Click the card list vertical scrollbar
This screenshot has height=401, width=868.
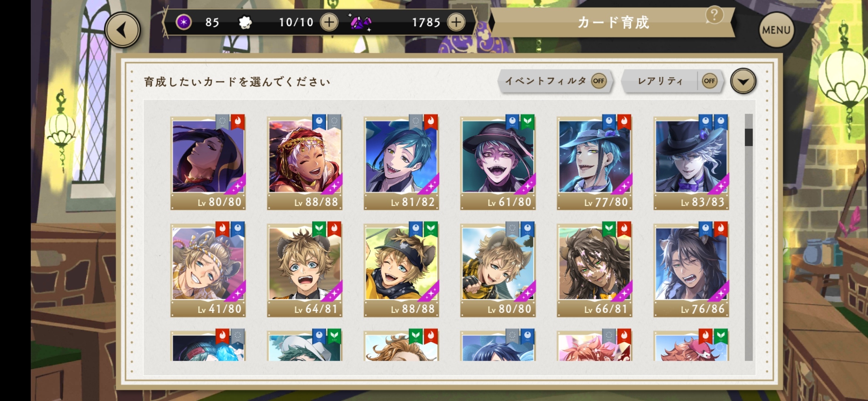[x=749, y=237]
